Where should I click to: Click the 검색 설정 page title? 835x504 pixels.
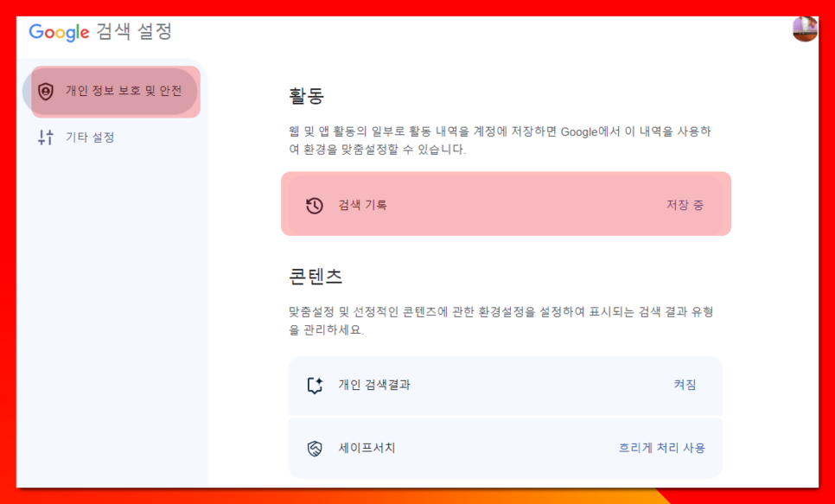pyautogui.click(x=134, y=31)
